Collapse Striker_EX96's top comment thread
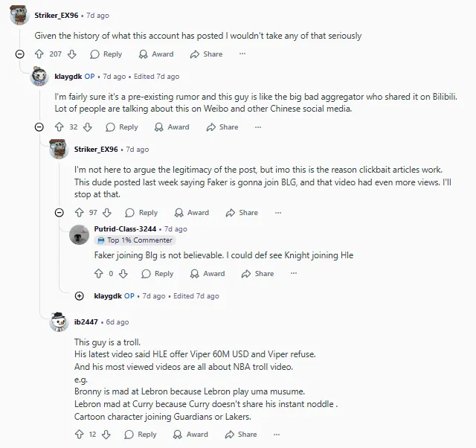 (x=20, y=54)
